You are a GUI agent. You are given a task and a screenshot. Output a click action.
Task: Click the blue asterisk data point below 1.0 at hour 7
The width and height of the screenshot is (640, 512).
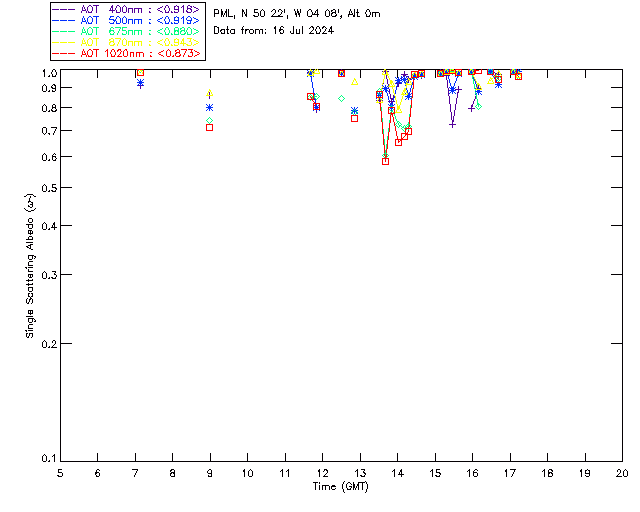140,83
